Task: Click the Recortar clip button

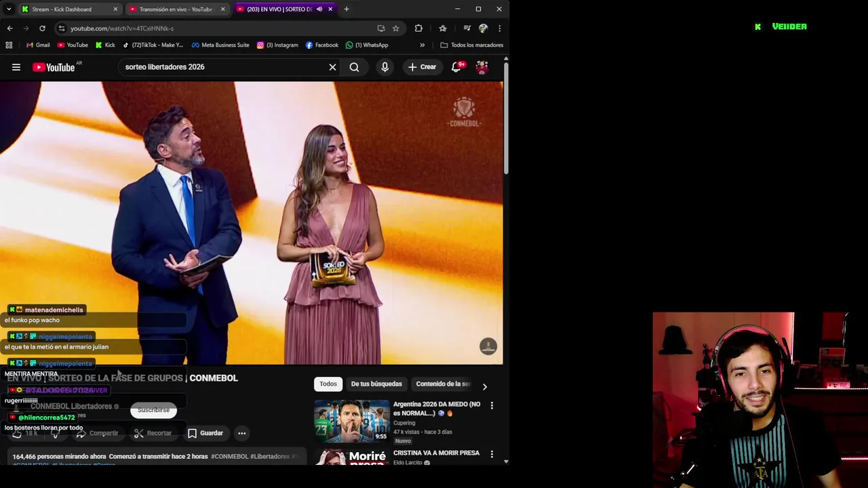Action: pos(153,433)
